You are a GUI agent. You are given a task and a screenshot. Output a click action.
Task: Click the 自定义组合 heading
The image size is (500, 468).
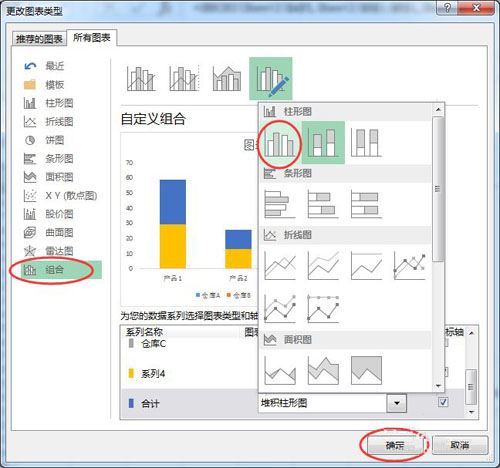coord(153,119)
